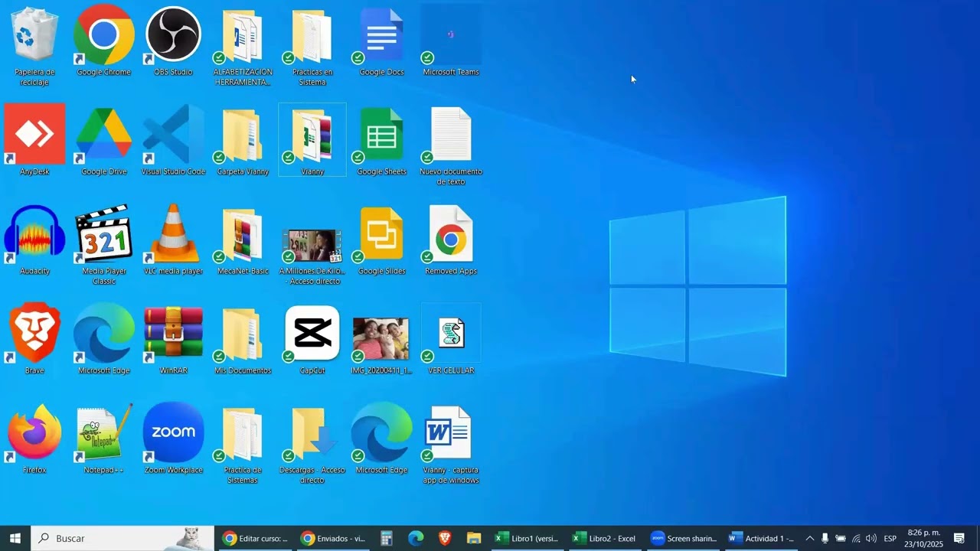Select Vianny - captura app de windows document
Image resolution: width=980 pixels, height=551 pixels.
click(451, 443)
